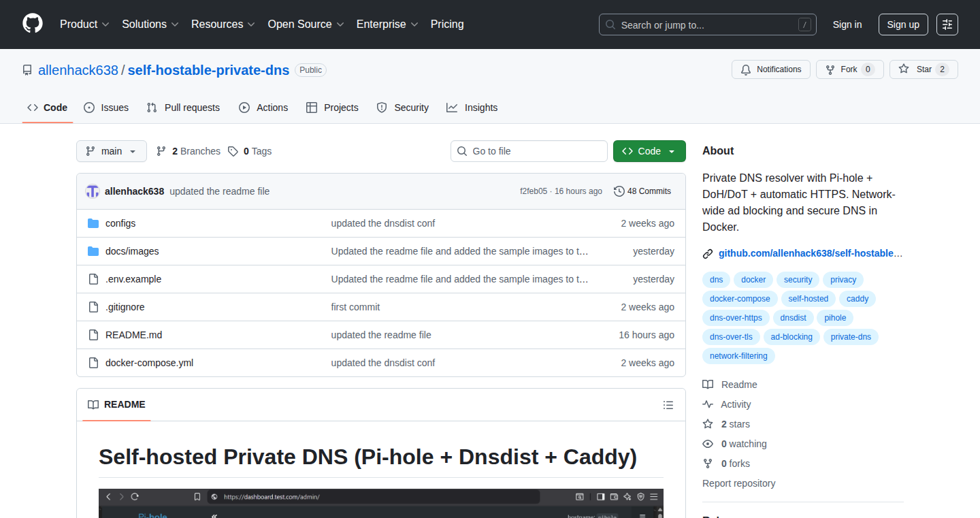Click the docker-compose.yml file icon
The width and height of the screenshot is (980, 518).
(x=93, y=363)
